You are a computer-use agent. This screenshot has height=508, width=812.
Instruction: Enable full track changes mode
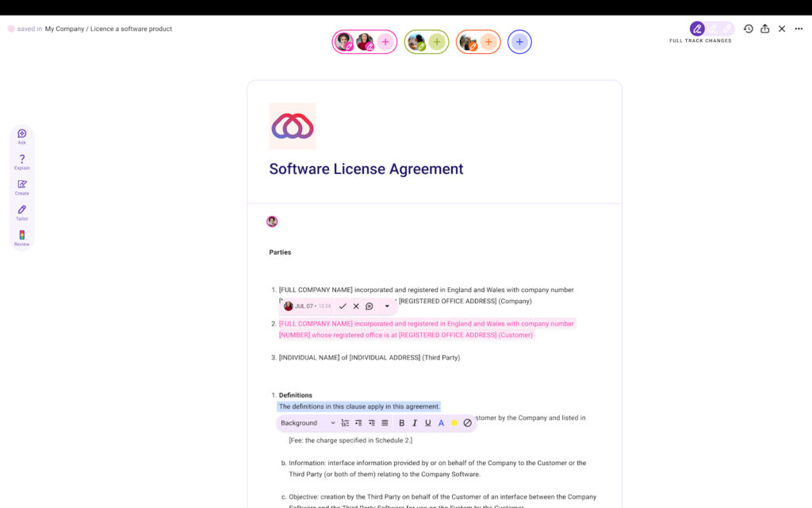pos(697,29)
